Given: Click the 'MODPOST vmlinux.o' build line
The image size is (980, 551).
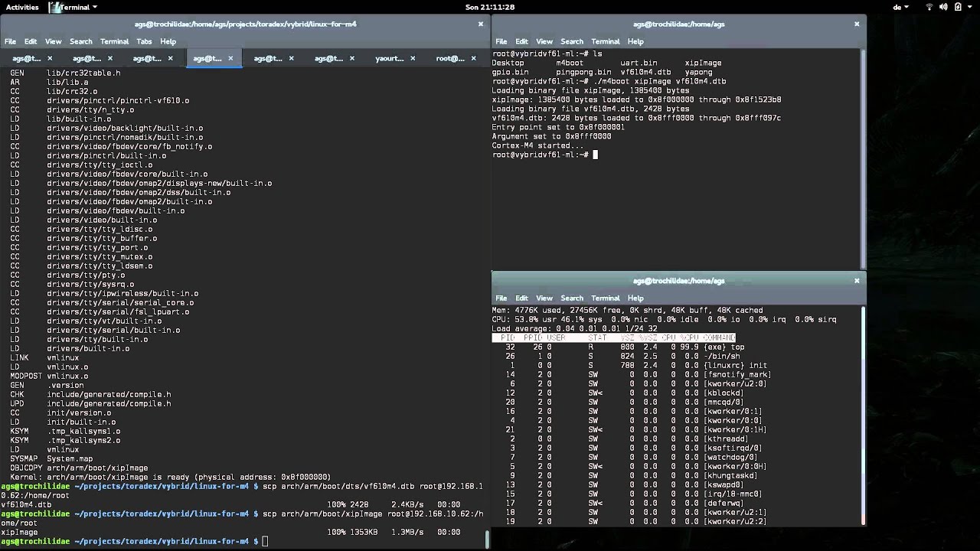Looking at the screenshot, I should click(x=49, y=376).
